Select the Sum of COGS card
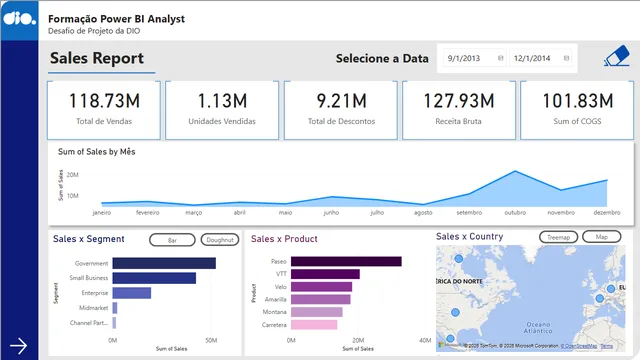Viewport: 640px width, 360px height. click(577, 110)
